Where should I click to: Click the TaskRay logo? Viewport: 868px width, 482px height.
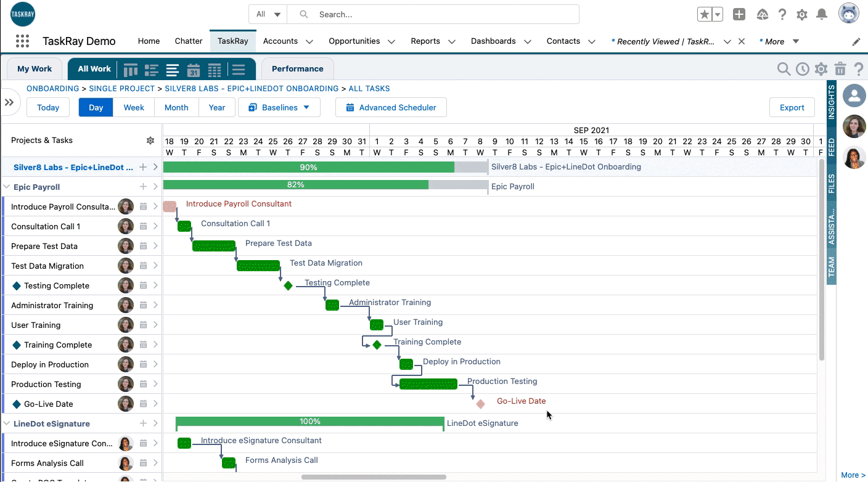tap(23, 14)
